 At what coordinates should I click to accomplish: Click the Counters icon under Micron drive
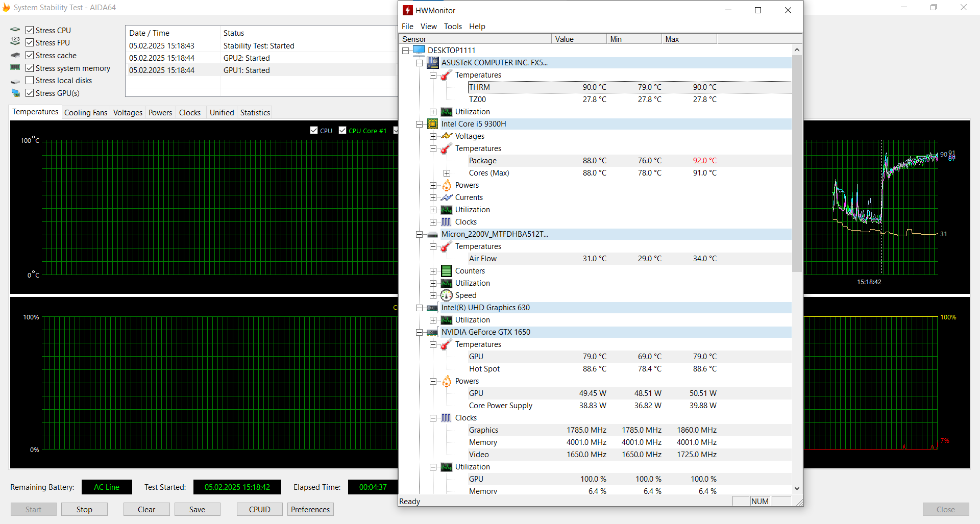pyautogui.click(x=446, y=271)
